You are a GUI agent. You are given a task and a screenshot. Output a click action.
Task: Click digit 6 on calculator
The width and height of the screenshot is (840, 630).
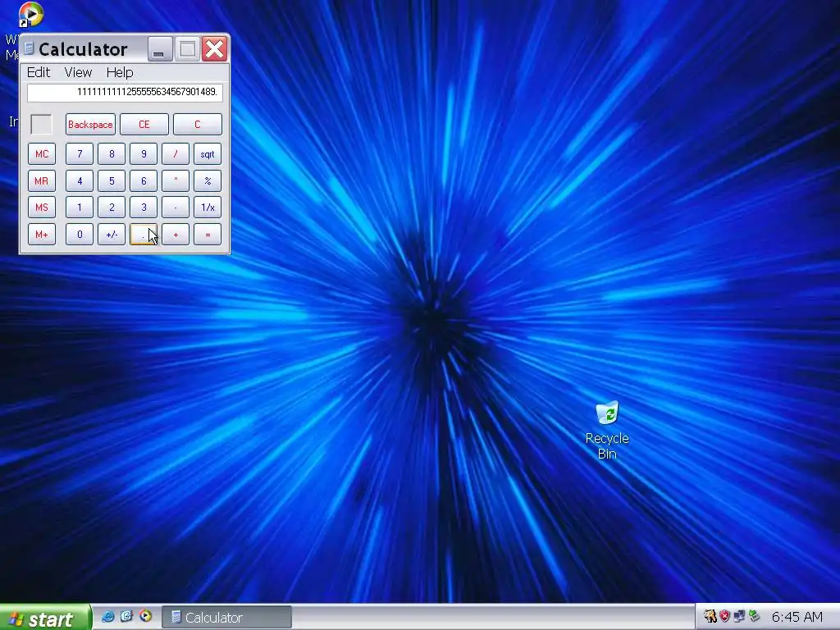pos(144,181)
